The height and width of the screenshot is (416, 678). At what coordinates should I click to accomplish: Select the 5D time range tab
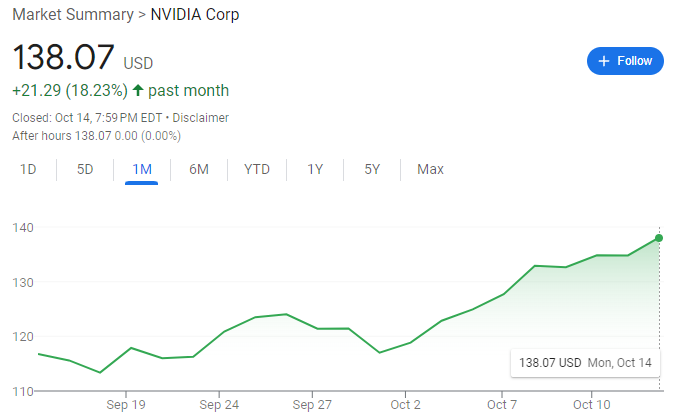[85, 169]
